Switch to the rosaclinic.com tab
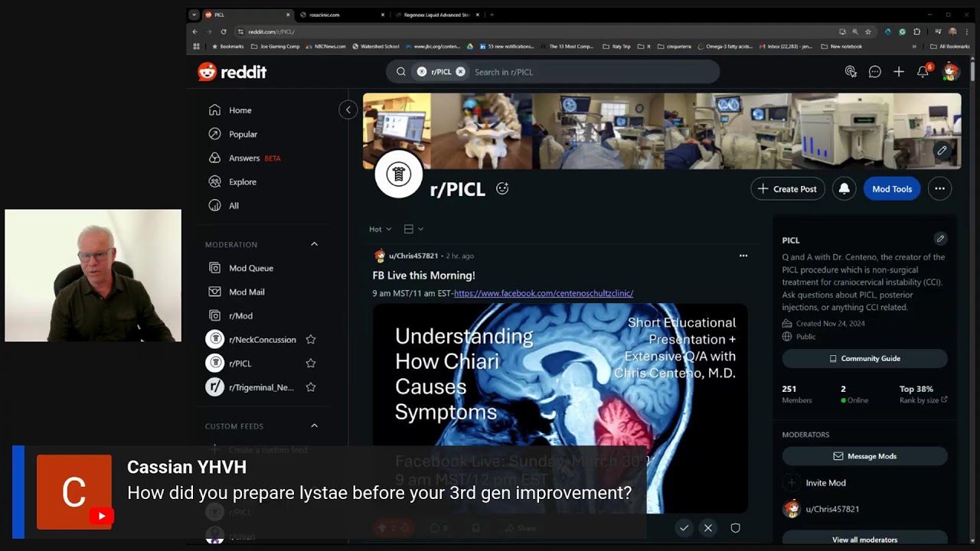Screen dimensions: 980x551 tap(341, 15)
